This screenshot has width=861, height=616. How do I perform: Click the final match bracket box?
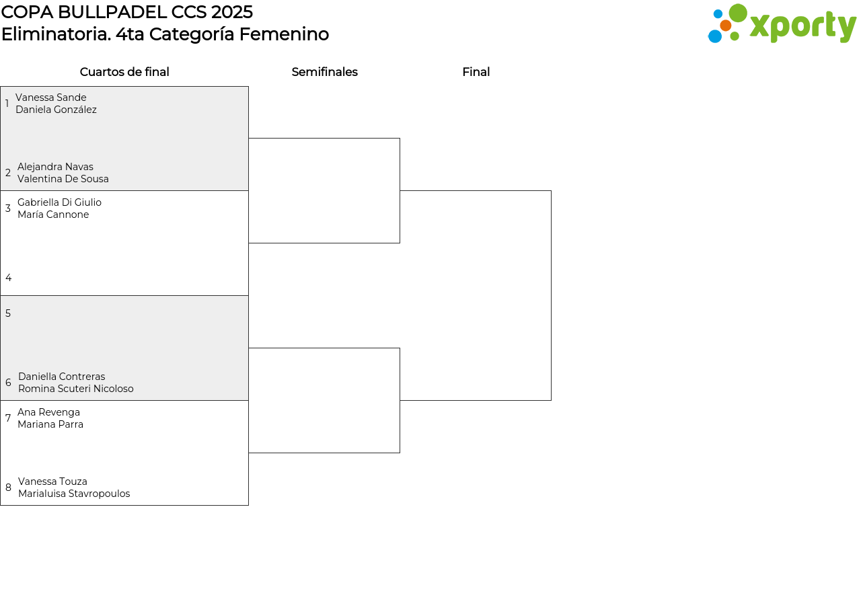click(476, 295)
